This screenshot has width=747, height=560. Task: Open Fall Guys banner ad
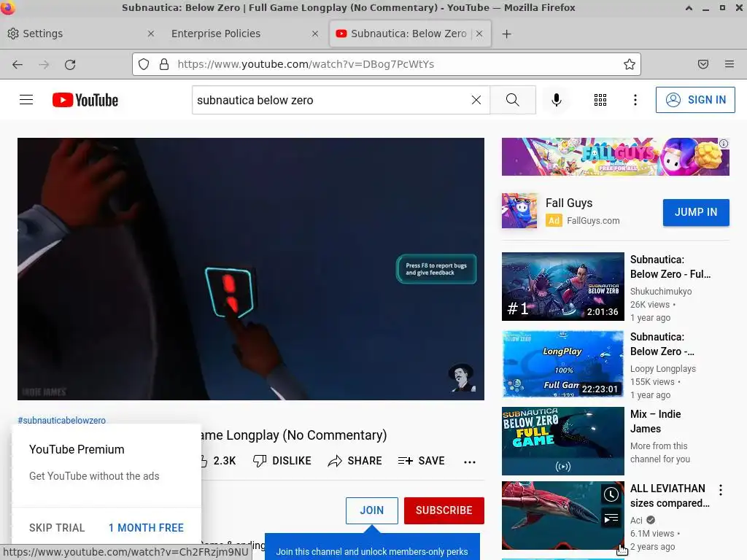point(616,157)
